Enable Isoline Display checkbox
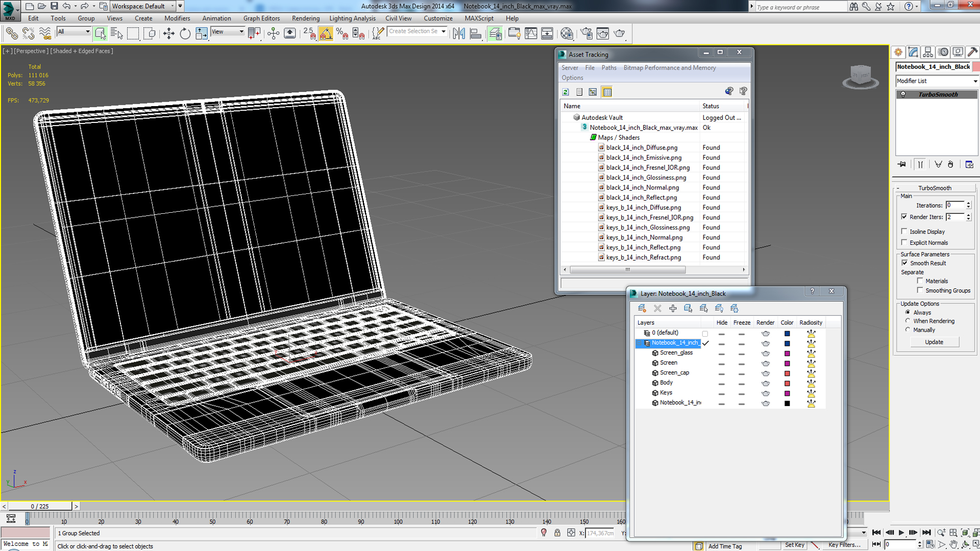980x551 pixels. coord(904,231)
